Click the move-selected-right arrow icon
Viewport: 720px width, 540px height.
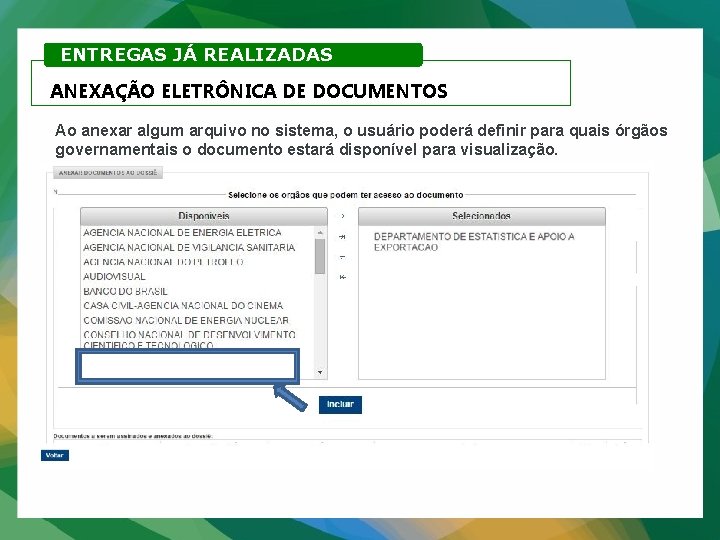pyautogui.click(x=343, y=216)
